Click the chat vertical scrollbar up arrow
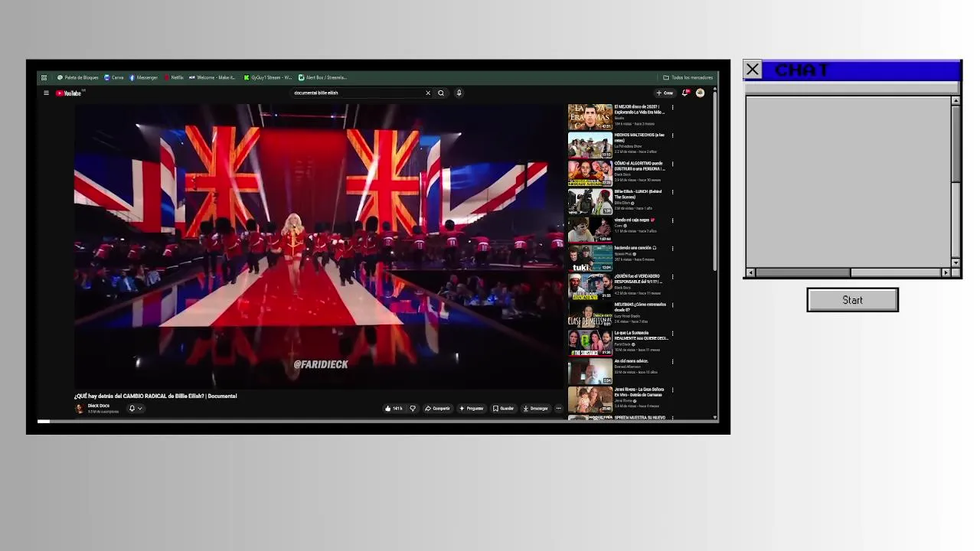This screenshot has height=551, width=980. pos(955,101)
